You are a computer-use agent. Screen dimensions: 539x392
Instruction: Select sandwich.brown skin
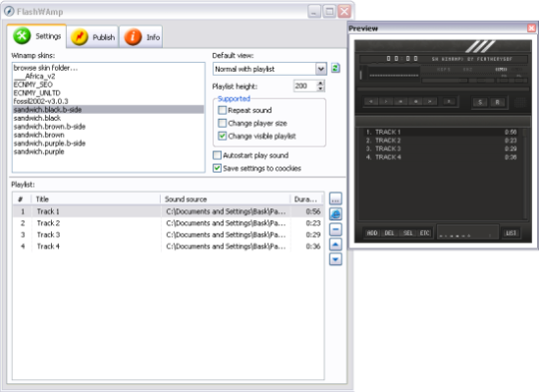point(108,135)
